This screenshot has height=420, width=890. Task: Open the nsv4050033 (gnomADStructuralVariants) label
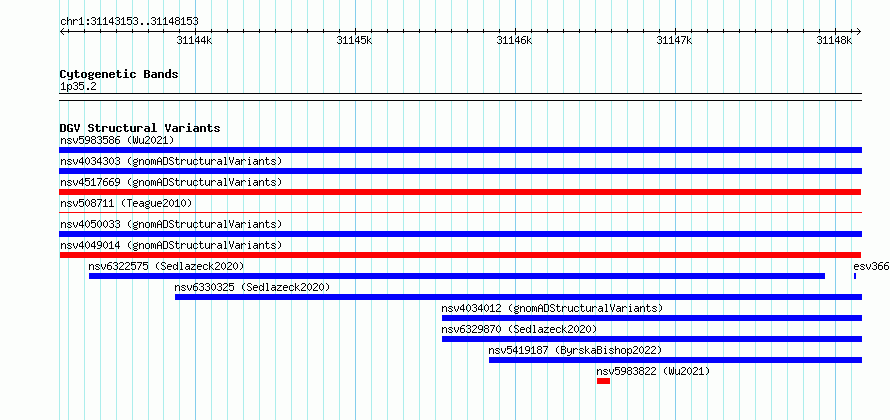(171, 224)
